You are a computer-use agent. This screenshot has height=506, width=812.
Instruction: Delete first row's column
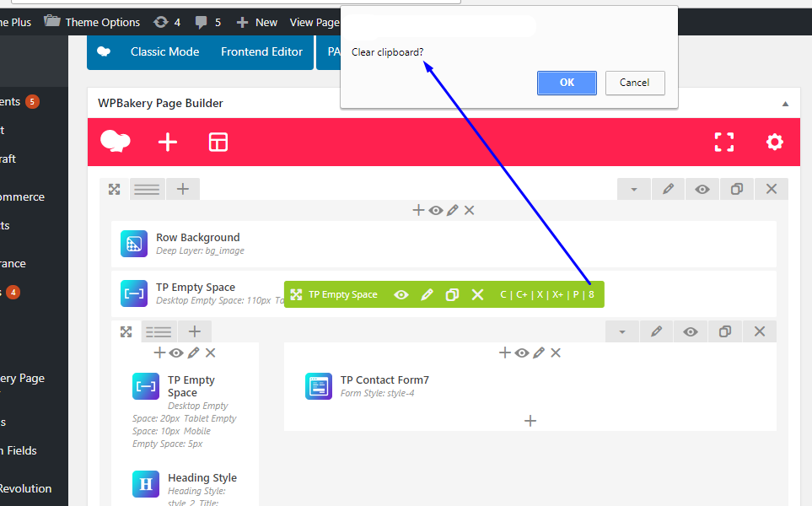coord(469,210)
